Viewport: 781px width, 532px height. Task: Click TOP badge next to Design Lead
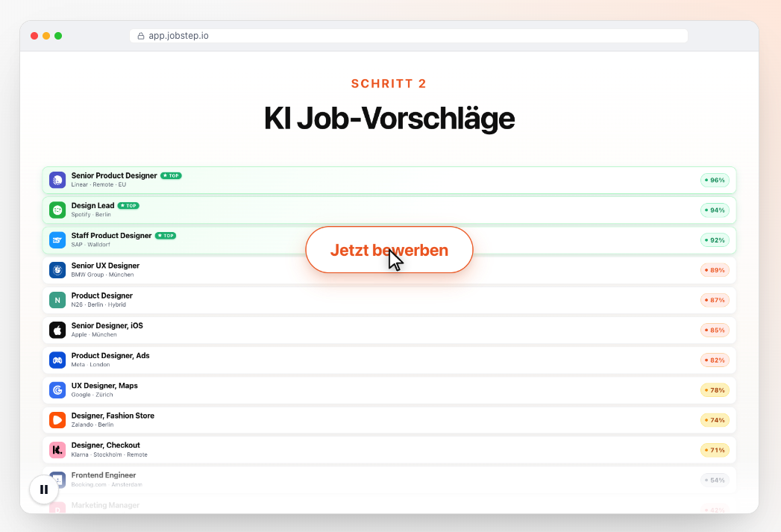(128, 205)
